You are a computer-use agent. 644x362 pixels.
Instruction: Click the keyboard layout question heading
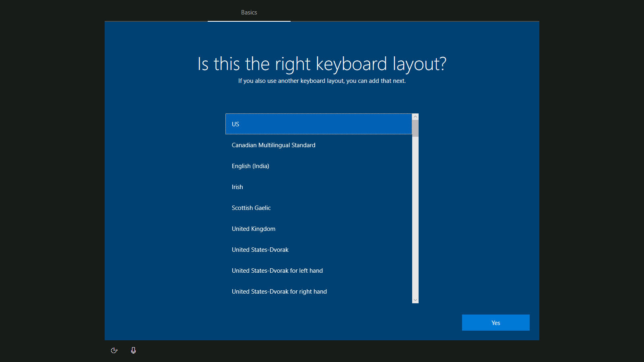pos(322,64)
